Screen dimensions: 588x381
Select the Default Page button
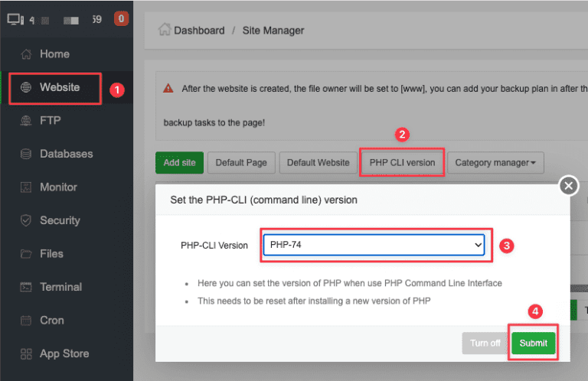tap(240, 162)
